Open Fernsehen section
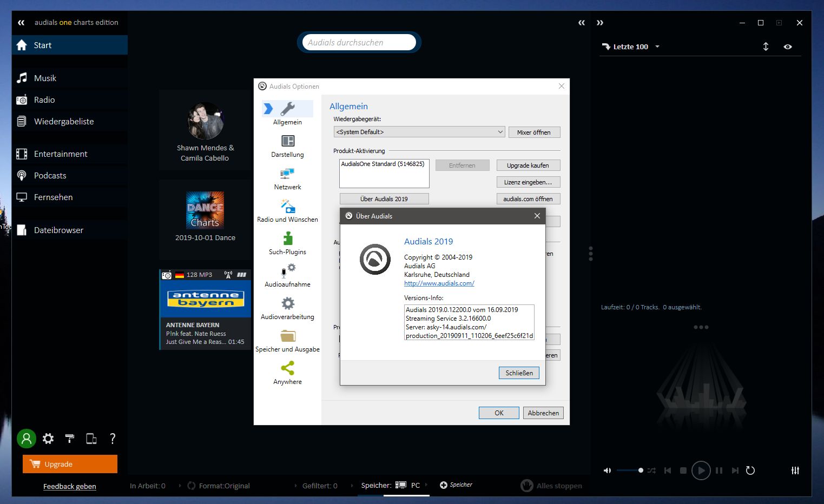This screenshot has height=504, width=824. 69,197
